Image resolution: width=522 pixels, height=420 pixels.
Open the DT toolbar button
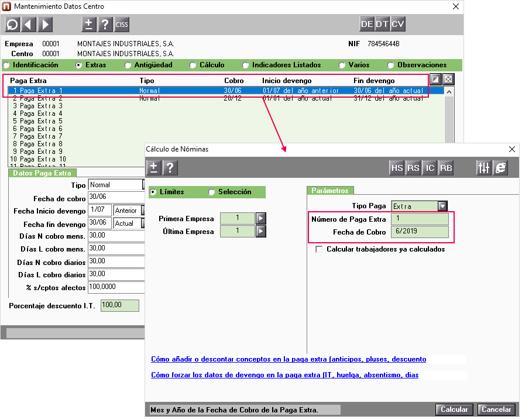point(382,24)
